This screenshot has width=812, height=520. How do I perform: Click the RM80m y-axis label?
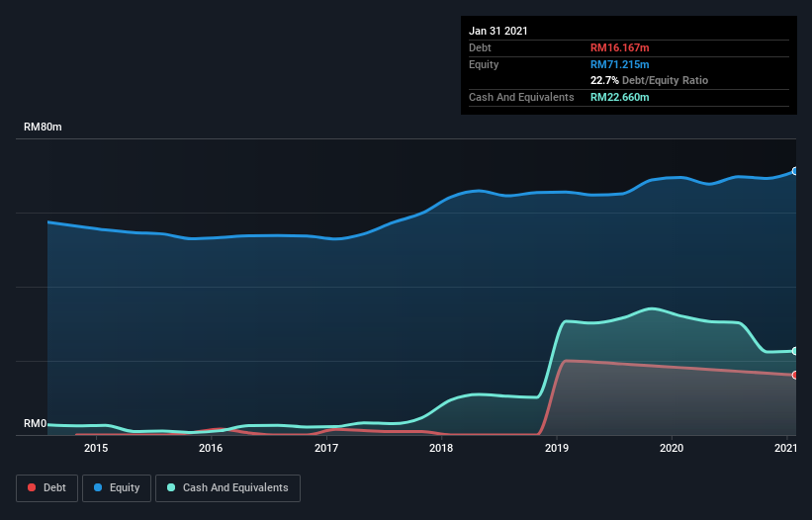43,128
